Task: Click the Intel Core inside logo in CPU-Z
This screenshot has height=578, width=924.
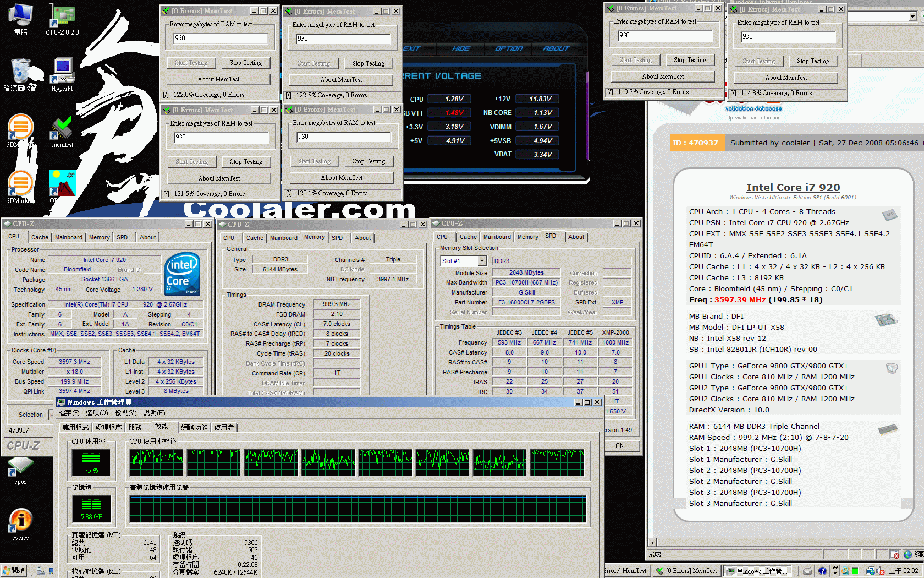Action: tap(182, 274)
